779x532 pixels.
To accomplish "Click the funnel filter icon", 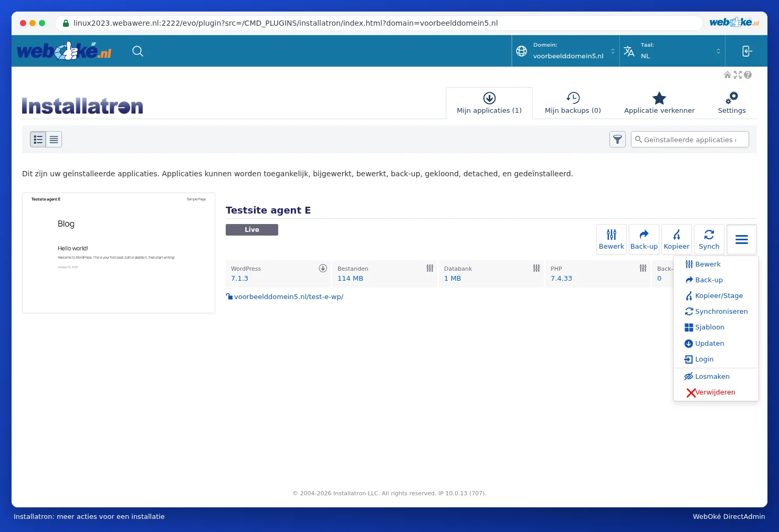I will 617,140.
